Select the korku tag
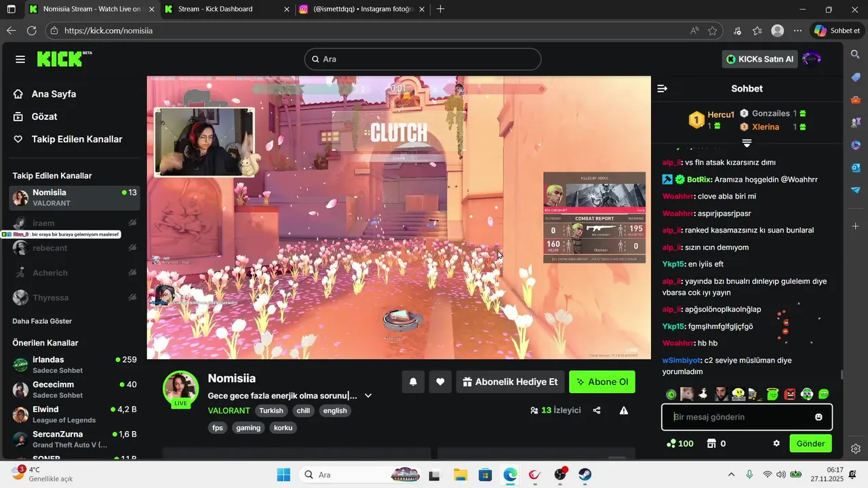The image size is (868, 488). pos(283,428)
